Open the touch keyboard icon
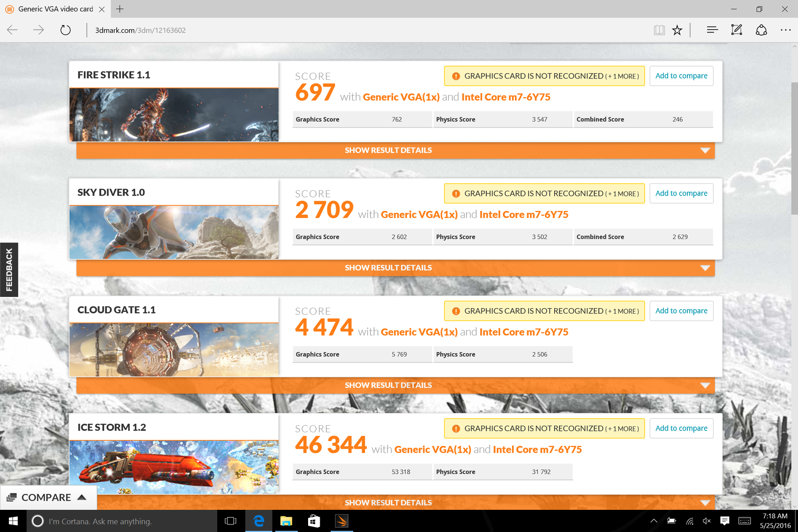 coord(745,521)
